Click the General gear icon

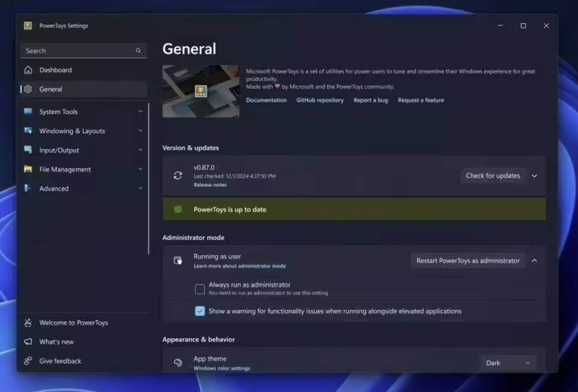[x=28, y=89]
